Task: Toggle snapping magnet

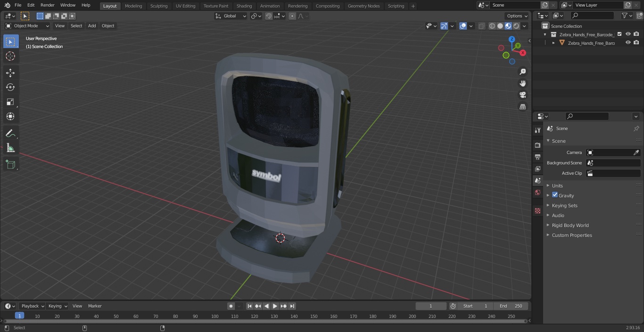Action: pos(269,16)
